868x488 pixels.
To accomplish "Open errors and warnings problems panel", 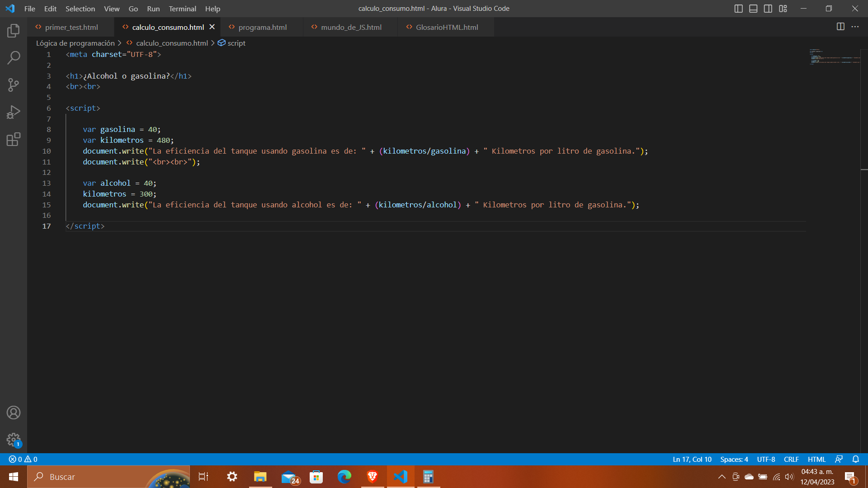I will (23, 459).
